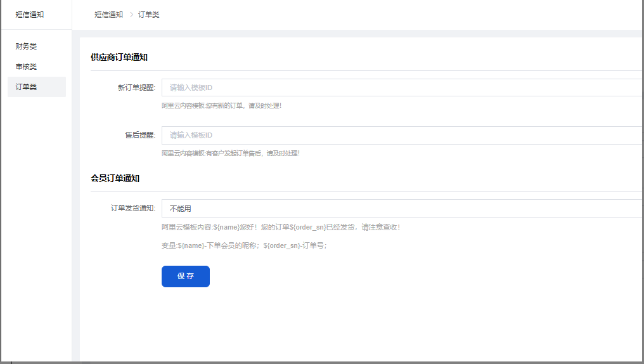The width and height of the screenshot is (644, 364).
Task: Click the 售后提醒 field label
Action: (x=140, y=135)
